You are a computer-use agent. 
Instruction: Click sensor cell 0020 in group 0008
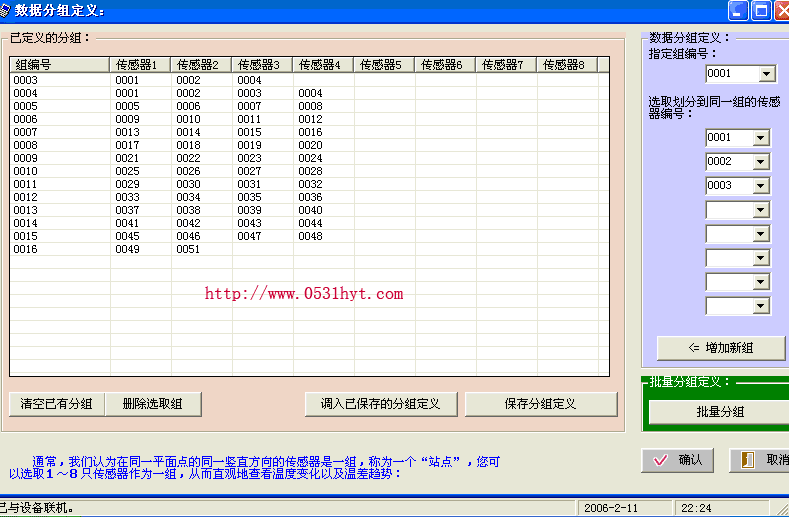(310, 145)
